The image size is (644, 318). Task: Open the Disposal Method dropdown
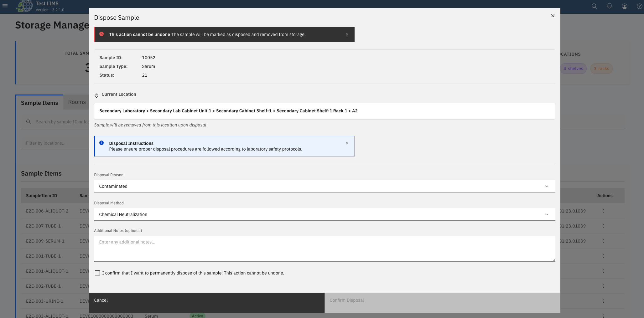pos(325,214)
